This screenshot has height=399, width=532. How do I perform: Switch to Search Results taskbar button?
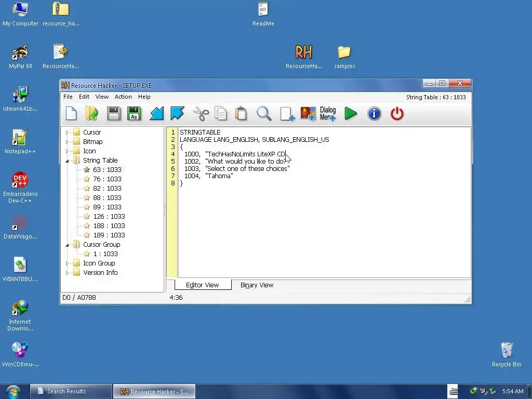click(71, 391)
